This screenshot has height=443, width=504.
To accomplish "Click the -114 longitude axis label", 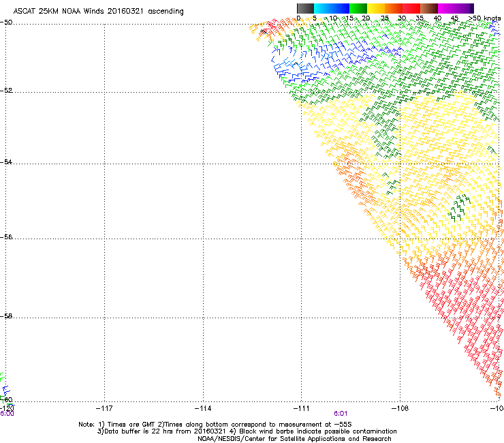I will (x=203, y=408).
